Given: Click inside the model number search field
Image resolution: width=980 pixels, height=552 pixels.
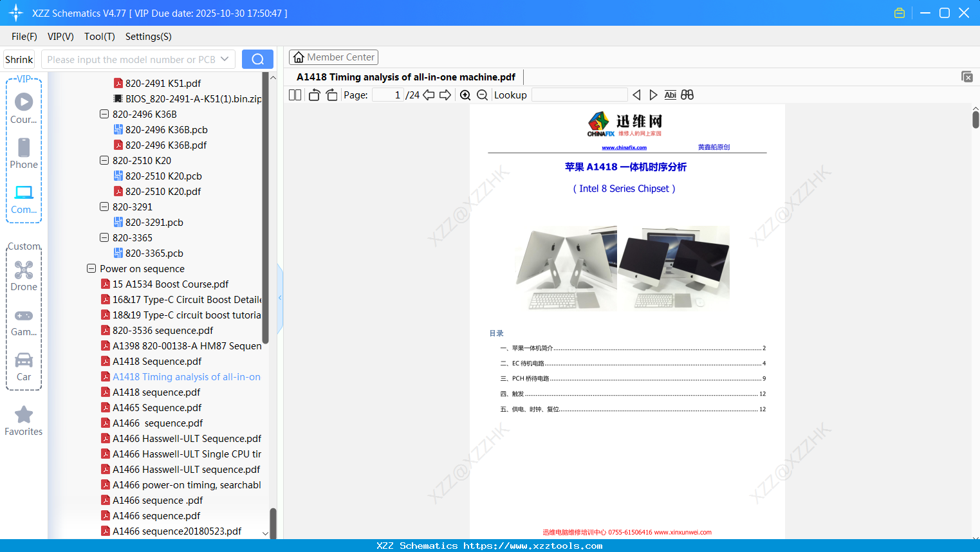Looking at the screenshot, I should point(131,59).
